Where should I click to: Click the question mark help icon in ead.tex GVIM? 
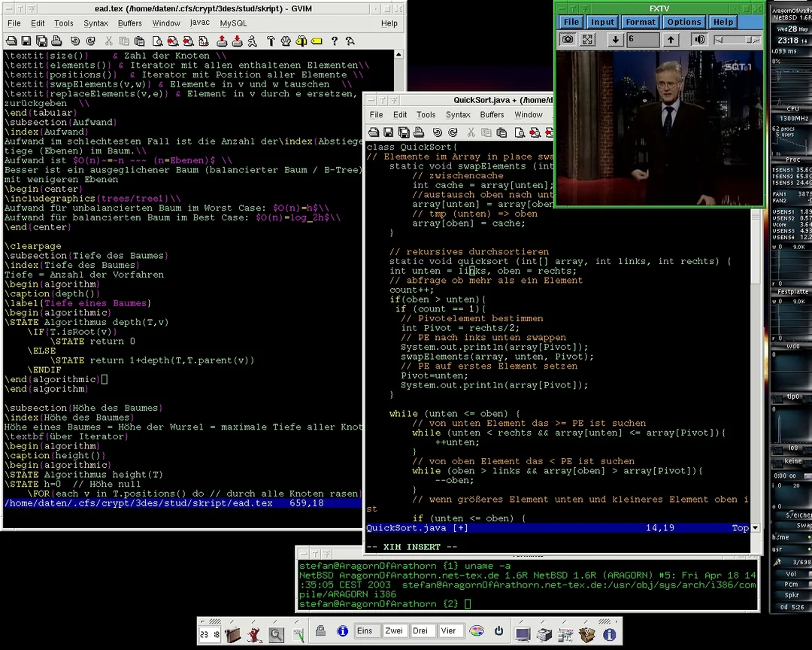(x=334, y=41)
